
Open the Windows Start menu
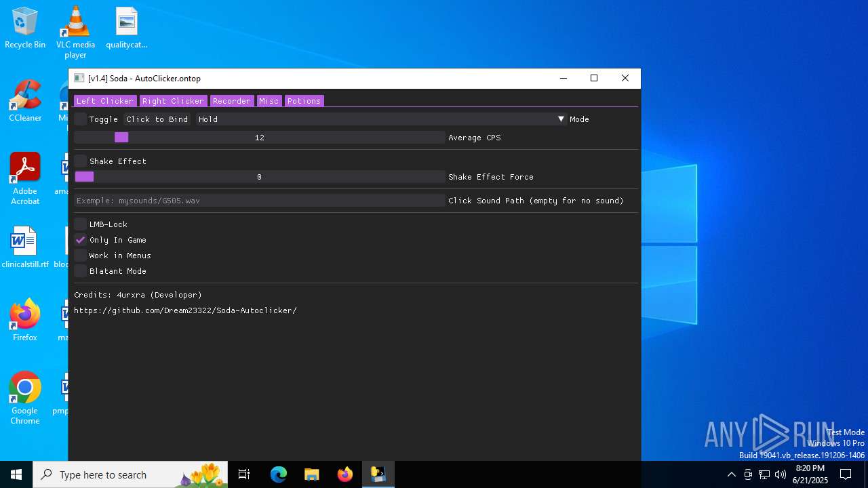(x=16, y=474)
